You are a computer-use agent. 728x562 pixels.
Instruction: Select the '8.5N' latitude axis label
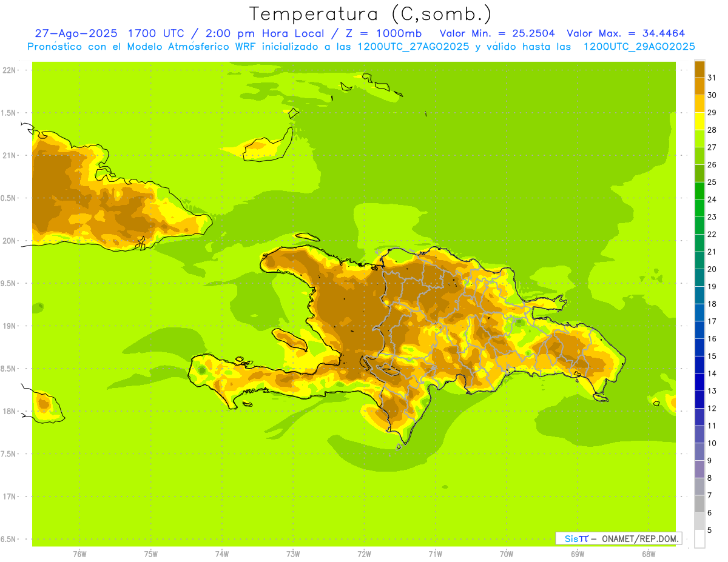click(9, 369)
